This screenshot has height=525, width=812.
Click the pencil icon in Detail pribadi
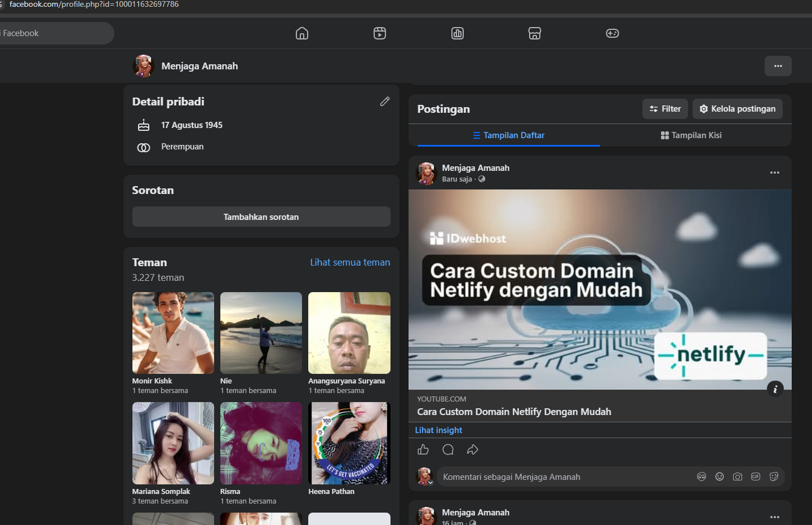pos(385,102)
